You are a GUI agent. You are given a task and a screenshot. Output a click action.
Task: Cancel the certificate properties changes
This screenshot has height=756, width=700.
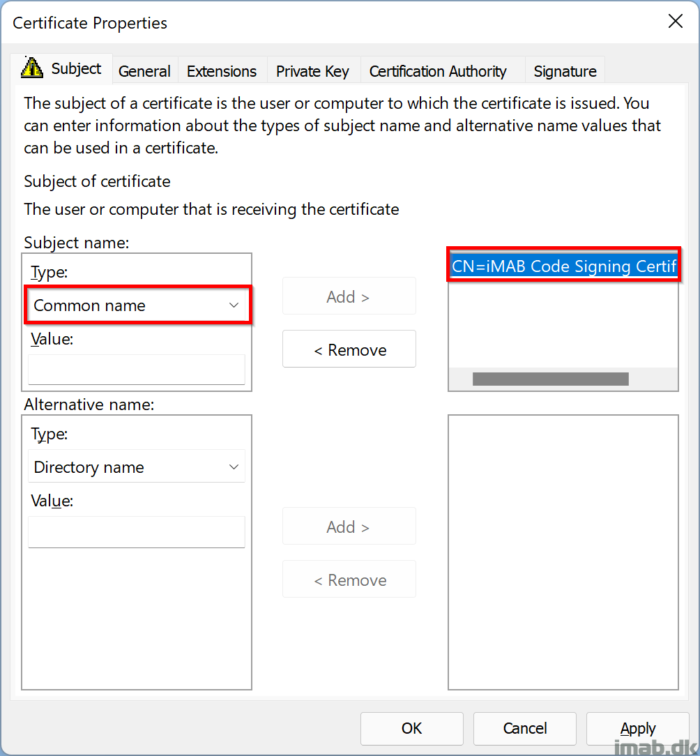524,728
